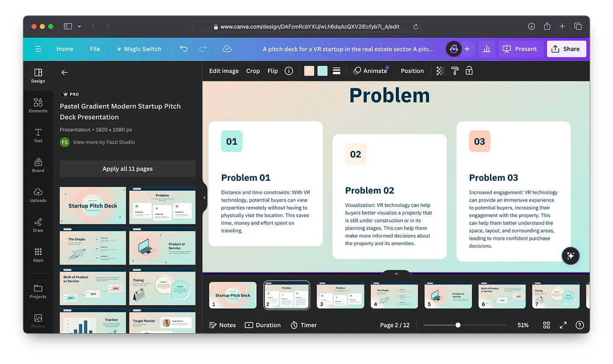Viewport: 613px width, 364px height.
Task: Open the Photos sidebar panel
Action: point(38,321)
